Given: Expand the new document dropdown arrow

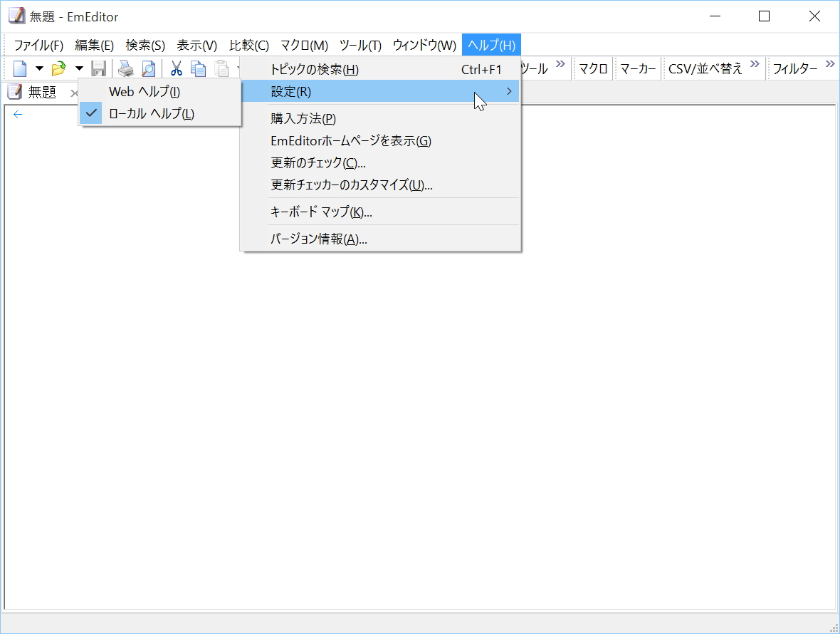Looking at the screenshot, I should pyautogui.click(x=38, y=68).
